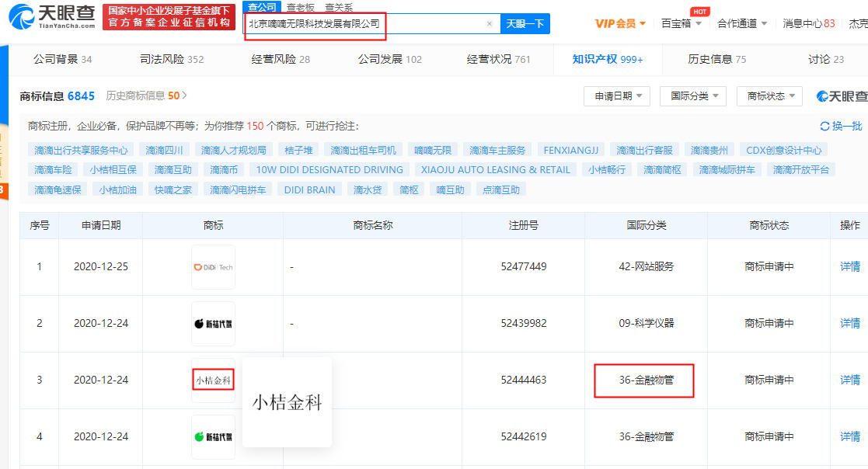Switch to 查关系 search tab
This screenshot has height=469, width=868.
click(339, 7)
